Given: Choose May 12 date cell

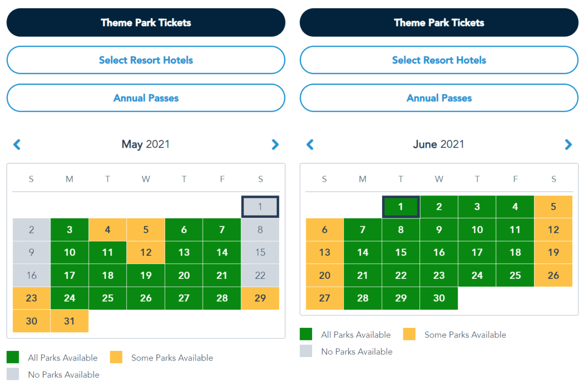Looking at the screenshot, I should (x=146, y=252).
